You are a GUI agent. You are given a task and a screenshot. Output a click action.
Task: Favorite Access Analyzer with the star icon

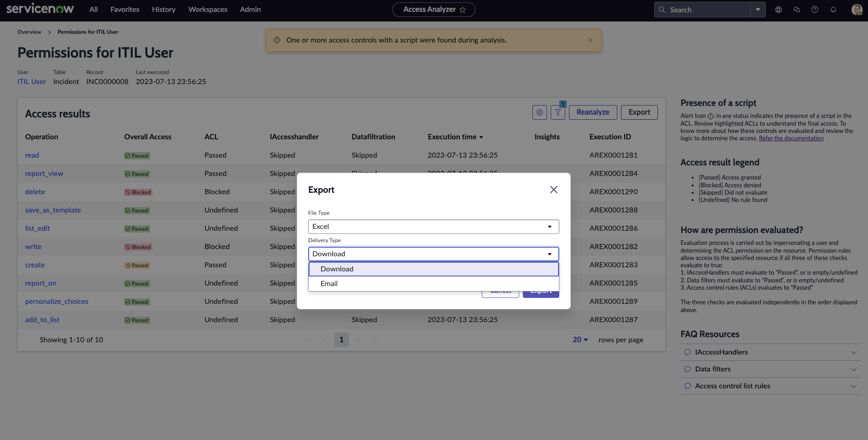463,10
